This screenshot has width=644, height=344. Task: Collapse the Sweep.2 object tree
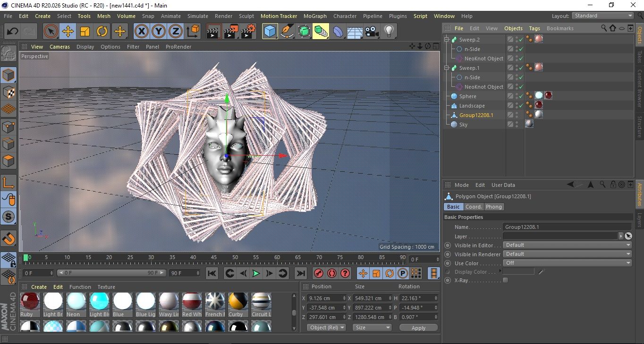click(x=446, y=40)
